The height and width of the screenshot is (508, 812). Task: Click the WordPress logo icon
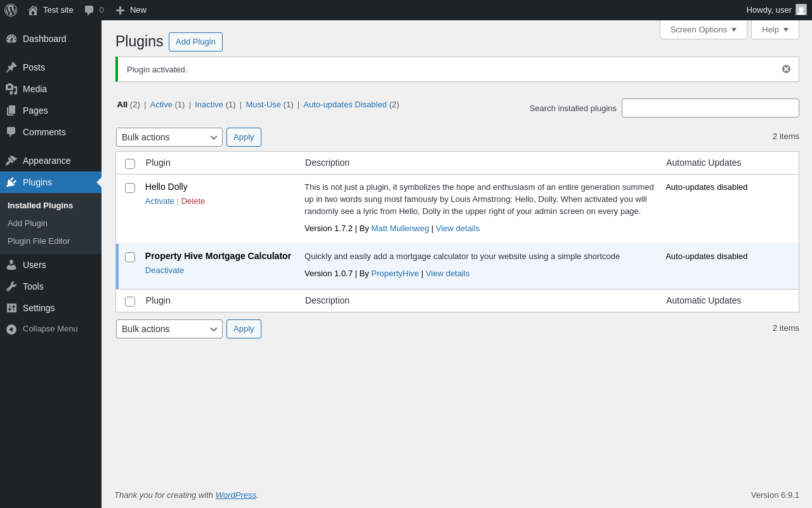pyautogui.click(x=11, y=10)
